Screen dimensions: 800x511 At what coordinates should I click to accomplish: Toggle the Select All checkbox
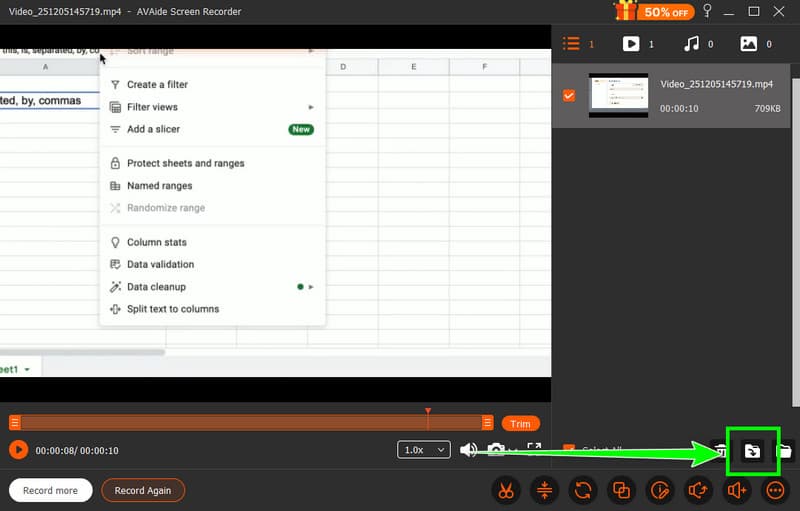coord(569,450)
